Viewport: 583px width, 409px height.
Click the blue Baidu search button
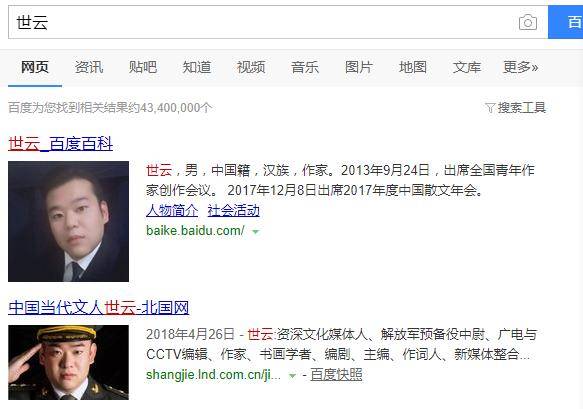(x=566, y=22)
